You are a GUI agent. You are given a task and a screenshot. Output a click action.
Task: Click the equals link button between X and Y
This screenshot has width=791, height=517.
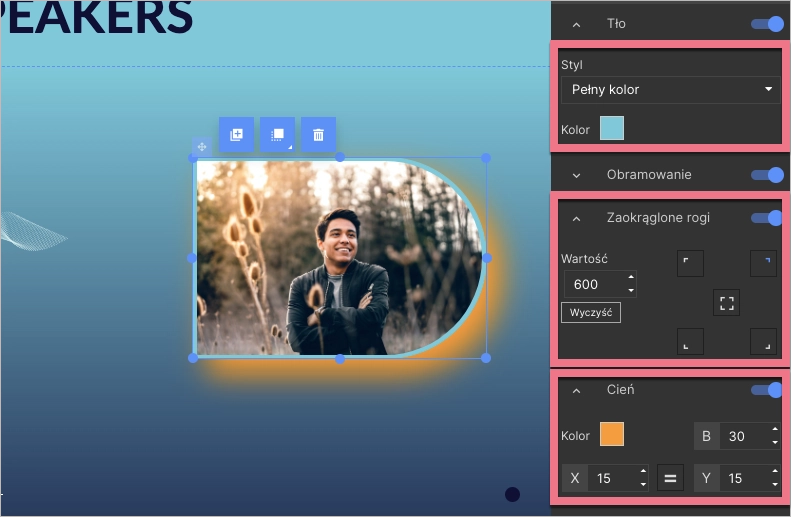pos(670,478)
